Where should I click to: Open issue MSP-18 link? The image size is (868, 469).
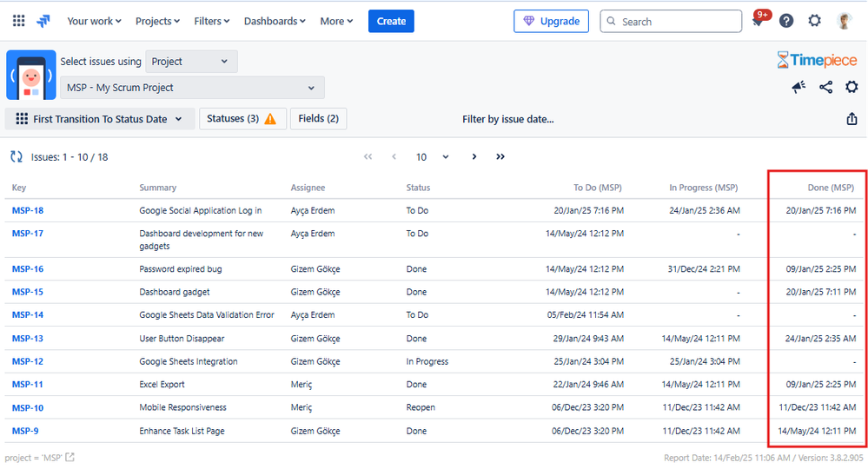coord(28,210)
